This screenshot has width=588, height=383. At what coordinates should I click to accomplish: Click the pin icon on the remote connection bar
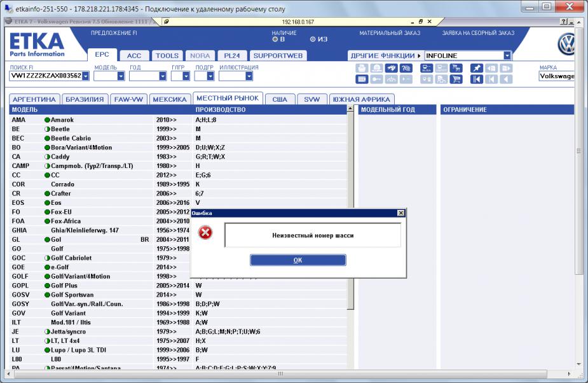pos(167,22)
